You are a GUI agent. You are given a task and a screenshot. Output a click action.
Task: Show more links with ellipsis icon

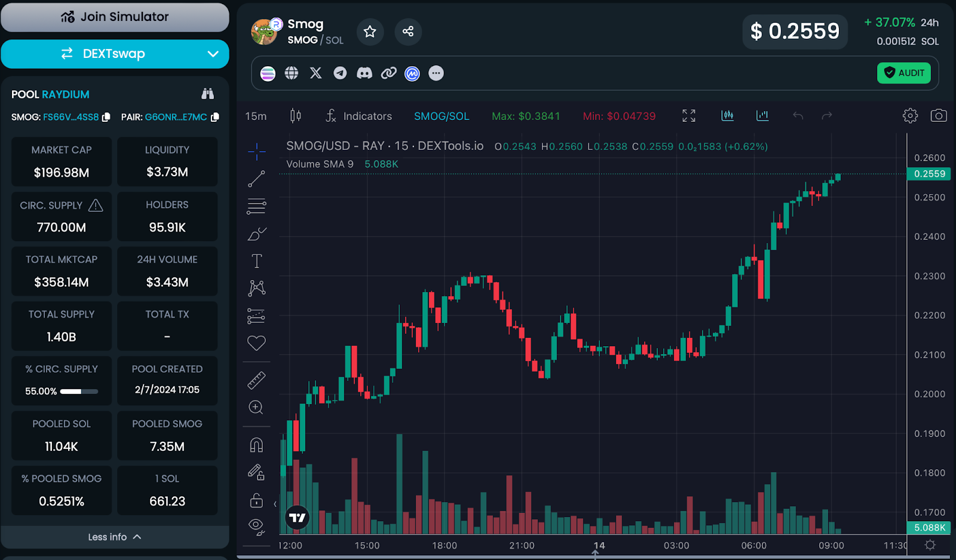pos(436,73)
